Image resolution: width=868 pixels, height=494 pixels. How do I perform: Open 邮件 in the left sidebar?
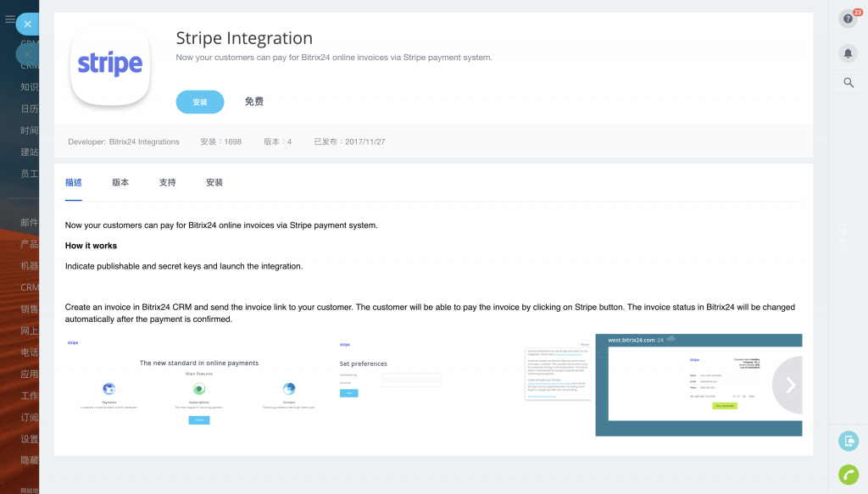(x=29, y=222)
